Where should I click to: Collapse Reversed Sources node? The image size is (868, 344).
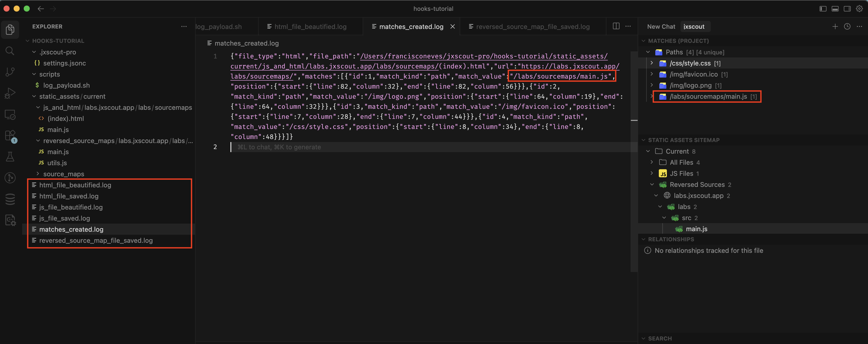point(652,185)
